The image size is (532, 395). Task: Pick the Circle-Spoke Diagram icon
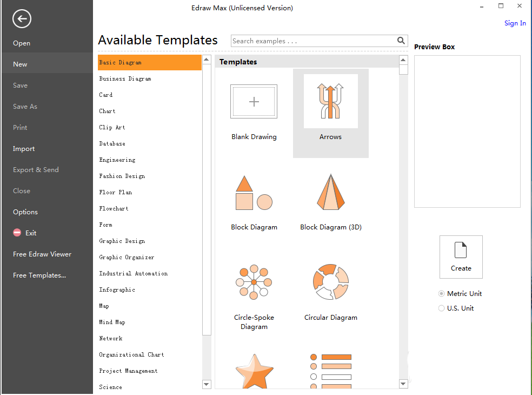(x=254, y=282)
